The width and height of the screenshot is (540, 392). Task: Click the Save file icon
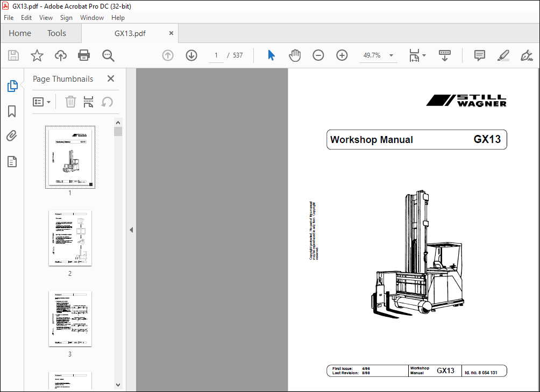point(13,55)
